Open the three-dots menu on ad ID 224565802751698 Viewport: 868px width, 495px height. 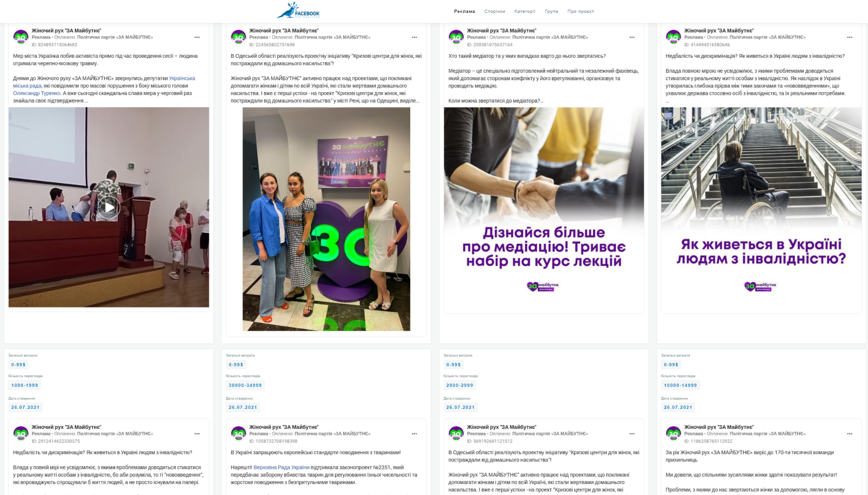click(x=414, y=37)
